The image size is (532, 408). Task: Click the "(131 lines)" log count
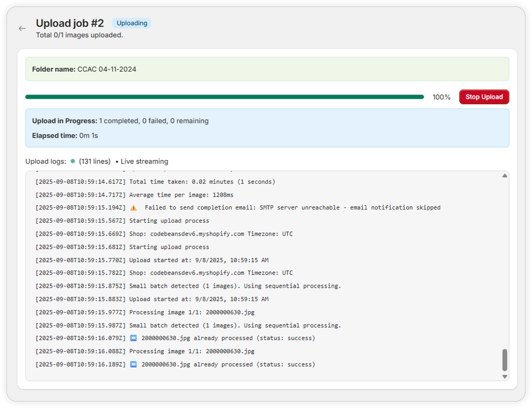(95, 161)
